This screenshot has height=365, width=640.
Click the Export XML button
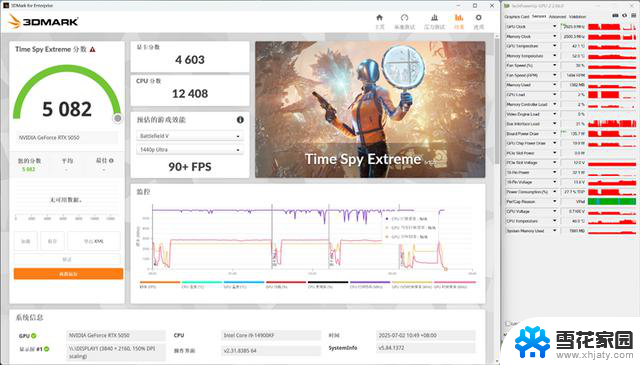(94, 241)
